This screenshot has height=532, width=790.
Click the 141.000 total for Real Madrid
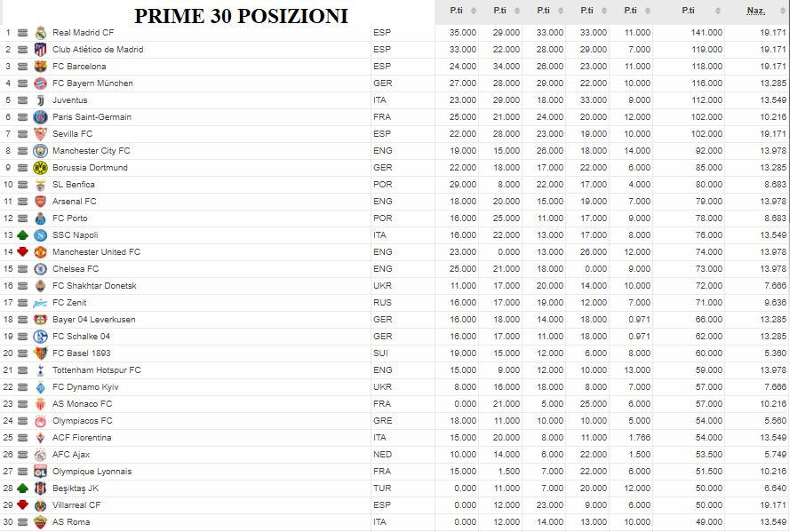click(x=706, y=33)
